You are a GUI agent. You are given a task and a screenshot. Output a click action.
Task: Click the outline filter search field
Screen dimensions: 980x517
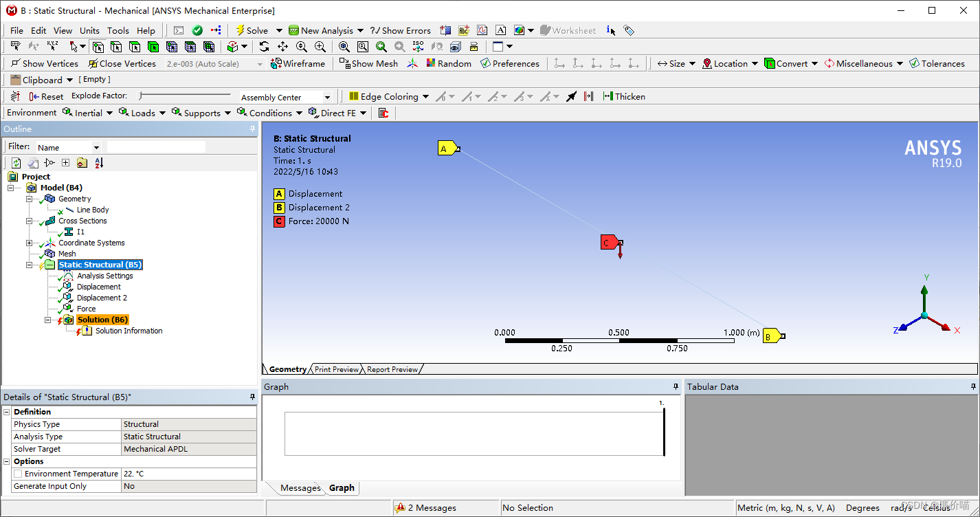(156, 147)
